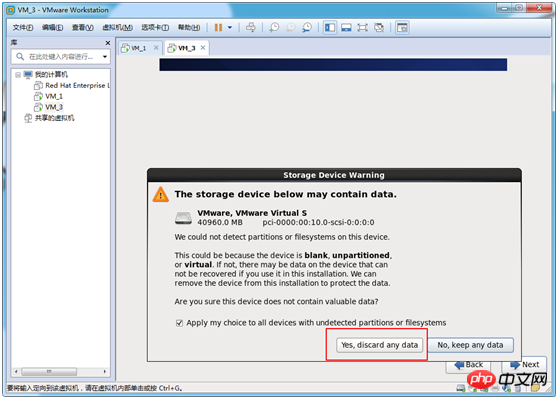Image resolution: width=558 pixels, height=399 pixels.
Task: Select VM_1 in the library tree
Action: pos(54,96)
